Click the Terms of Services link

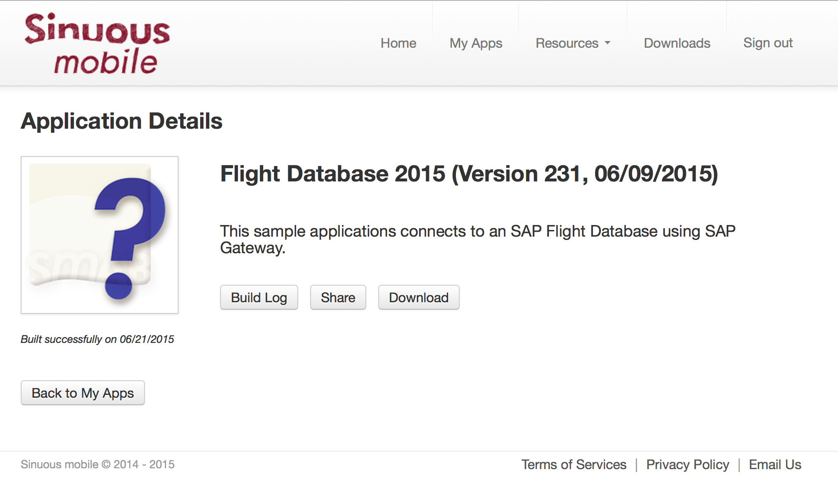[x=572, y=464]
